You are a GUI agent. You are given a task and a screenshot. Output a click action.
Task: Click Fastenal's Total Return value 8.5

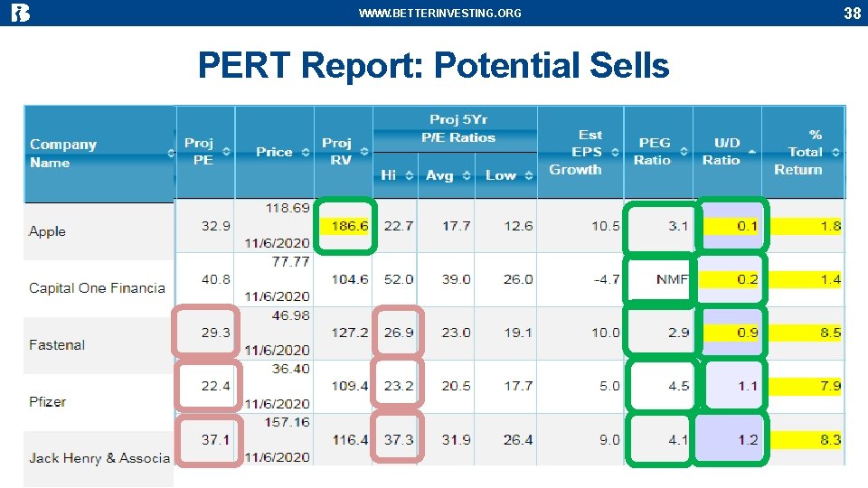(x=831, y=333)
